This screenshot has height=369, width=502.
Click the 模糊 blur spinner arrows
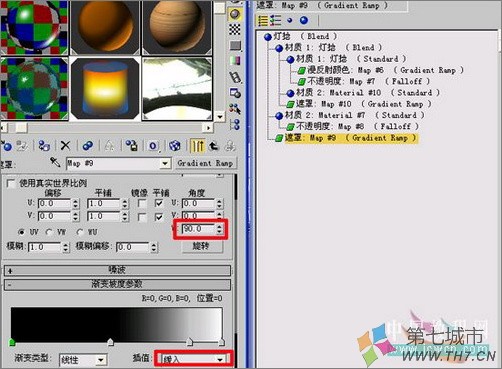click(66, 247)
